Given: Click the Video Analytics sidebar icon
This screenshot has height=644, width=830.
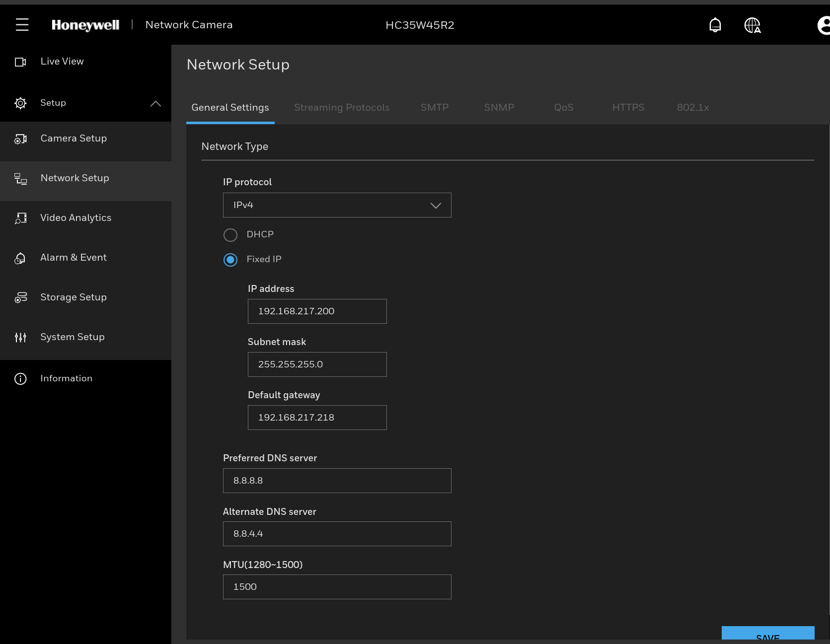Looking at the screenshot, I should 20,218.
